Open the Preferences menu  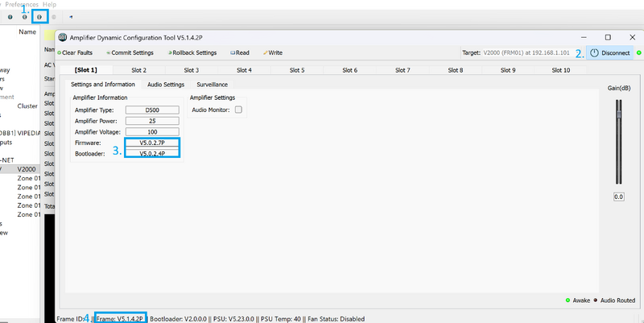pos(22,4)
